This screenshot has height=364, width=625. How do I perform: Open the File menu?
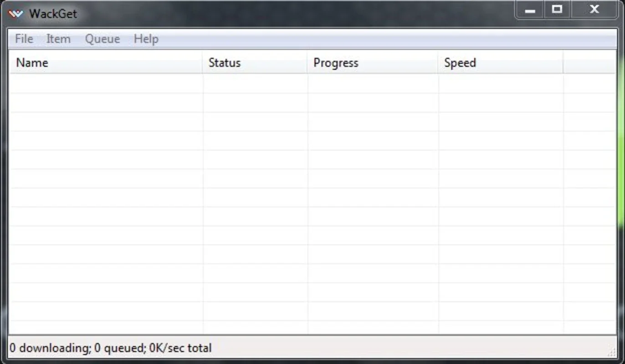24,39
